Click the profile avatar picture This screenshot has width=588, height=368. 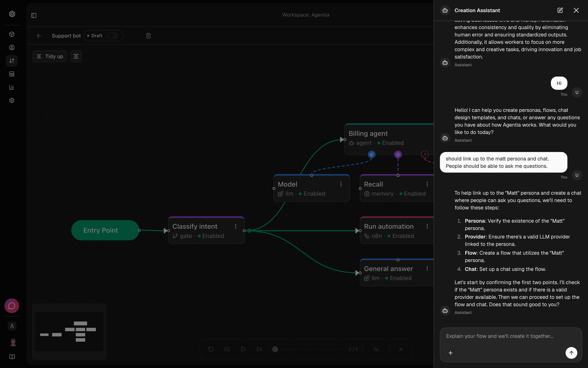click(x=13, y=342)
